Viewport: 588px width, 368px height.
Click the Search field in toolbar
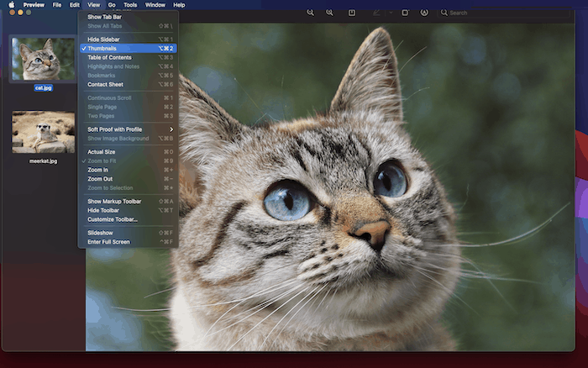(503, 13)
